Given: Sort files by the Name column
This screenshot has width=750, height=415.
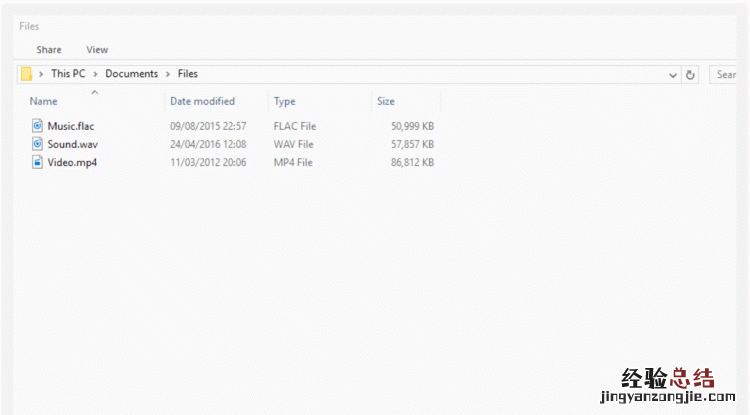Looking at the screenshot, I should [44, 102].
